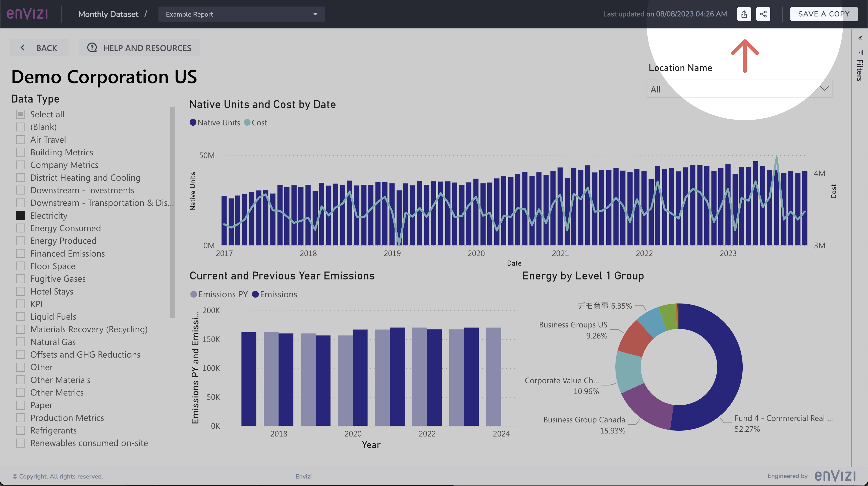868x486 pixels.
Task: Check the Building Metrics checkbox
Action: point(21,152)
